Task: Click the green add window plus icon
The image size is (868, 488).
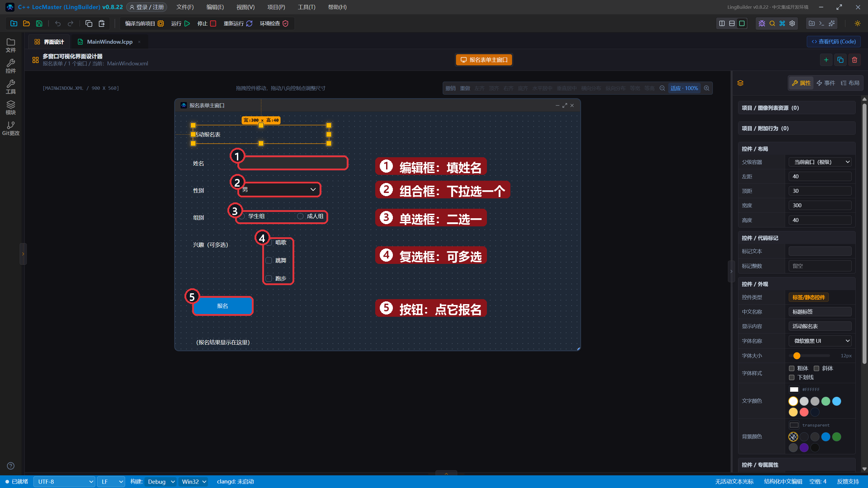Action: tap(826, 60)
